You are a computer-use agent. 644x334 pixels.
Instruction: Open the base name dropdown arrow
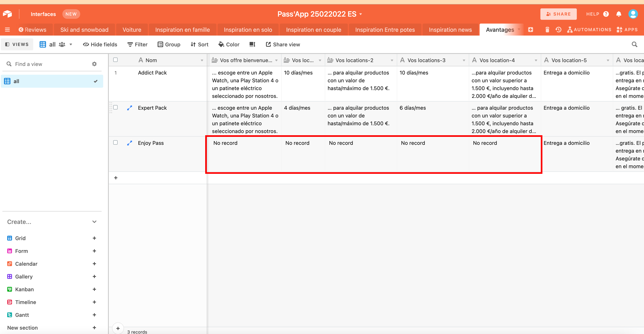tap(360, 14)
